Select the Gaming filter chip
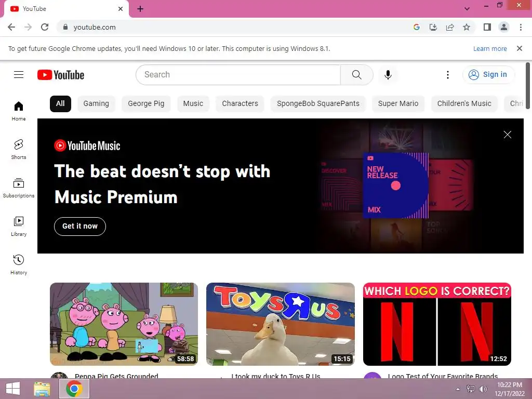This screenshot has width=532, height=399. 96,104
